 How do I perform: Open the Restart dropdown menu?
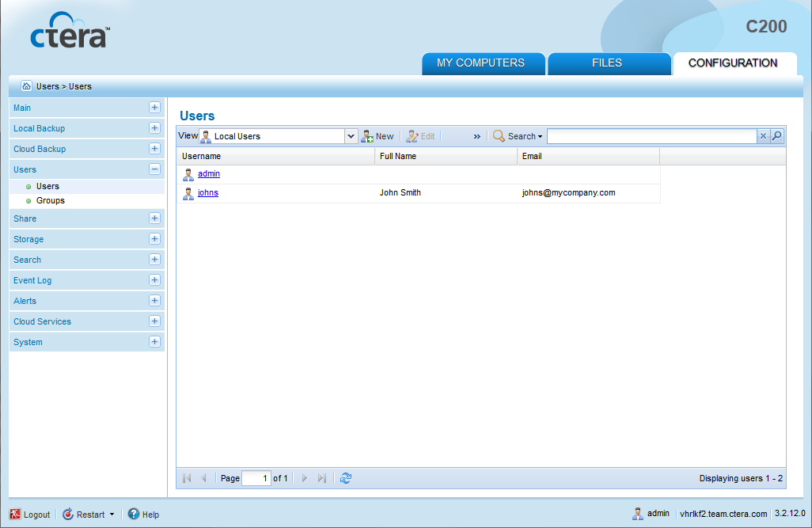point(112,515)
